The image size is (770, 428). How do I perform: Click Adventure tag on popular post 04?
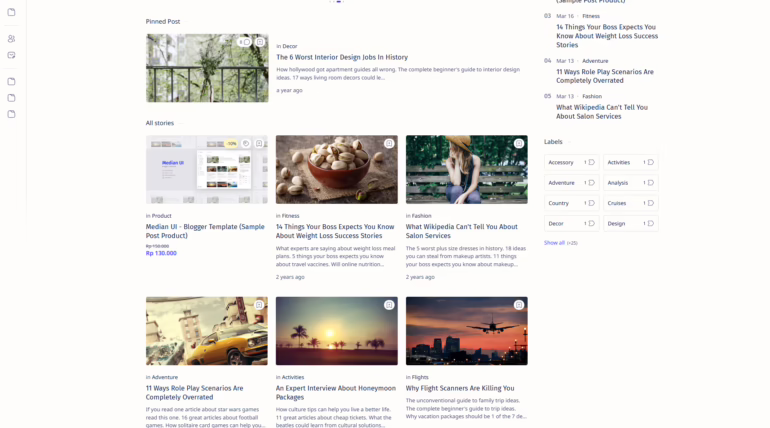pyautogui.click(x=595, y=61)
